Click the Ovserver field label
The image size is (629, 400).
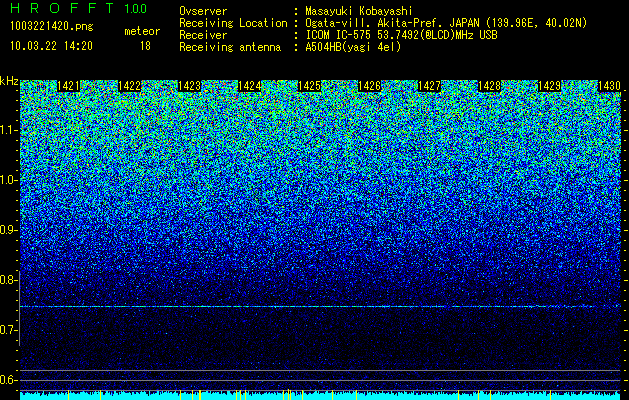point(203,11)
